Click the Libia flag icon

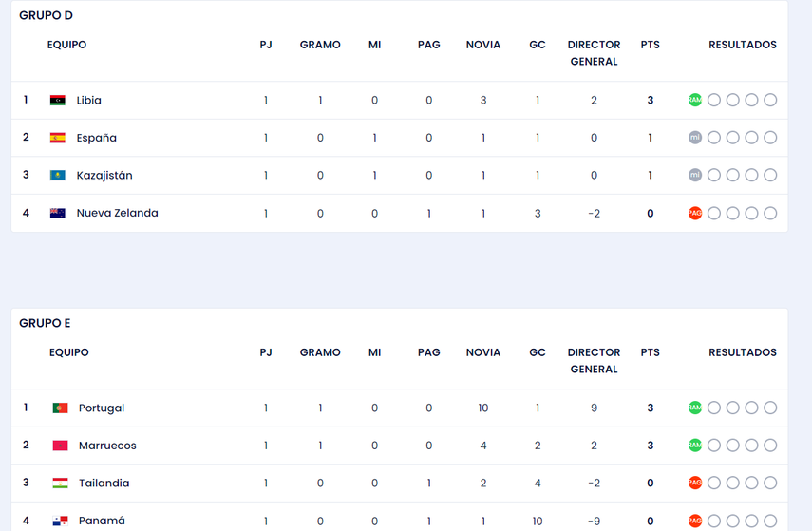pyautogui.click(x=57, y=100)
